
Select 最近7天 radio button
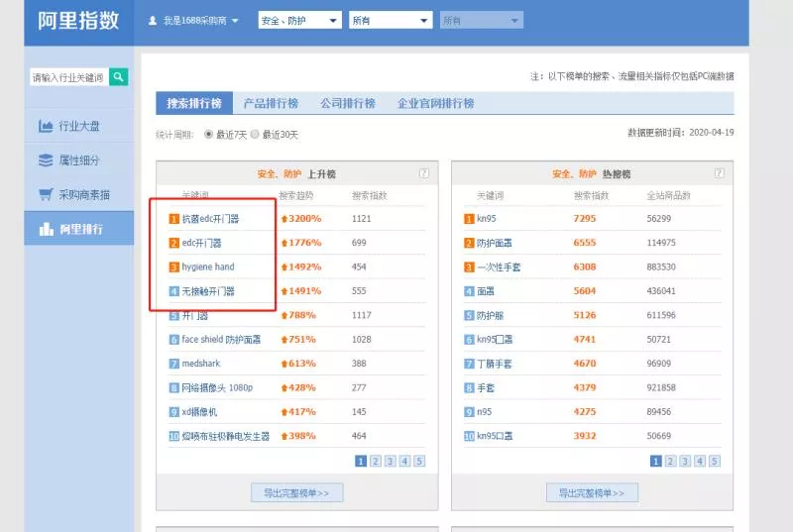pos(208,134)
